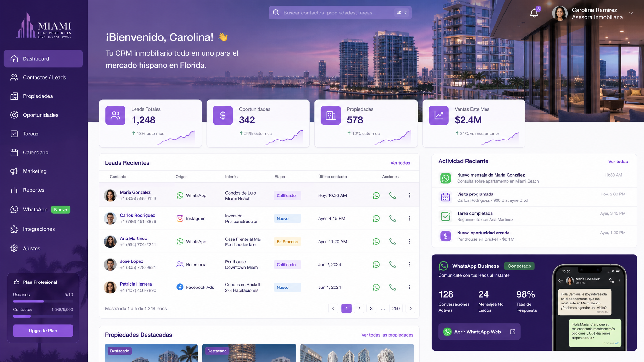
Task: Click dollar icon of Nueva oportunidad creada
Action: pyautogui.click(x=446, y=236)
